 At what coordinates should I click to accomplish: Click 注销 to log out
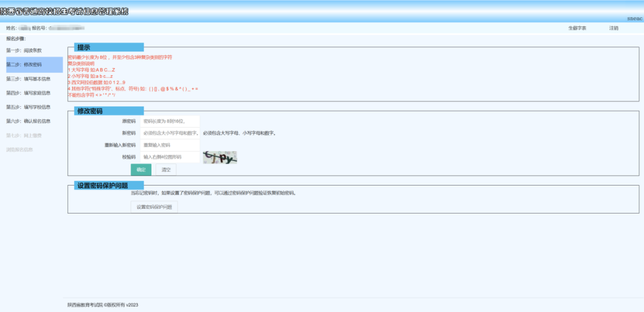click(x=614, y=28)
